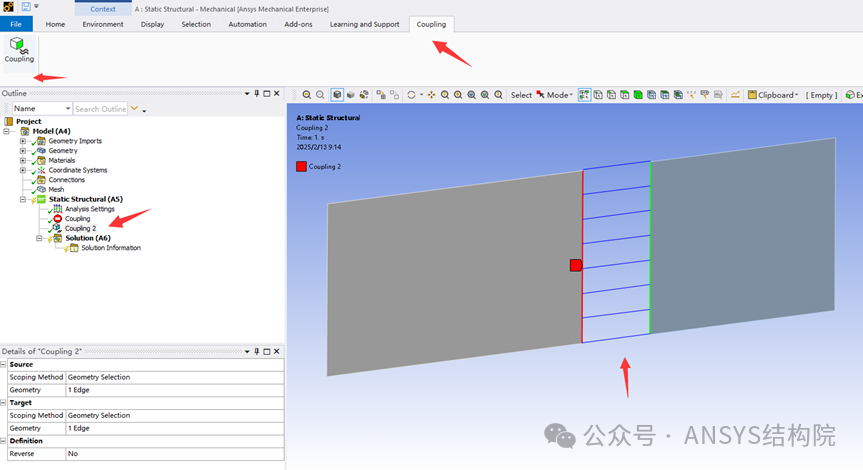Expand the Materials tree node
Viewport: 863px width, 470px height.
(23, 160)
